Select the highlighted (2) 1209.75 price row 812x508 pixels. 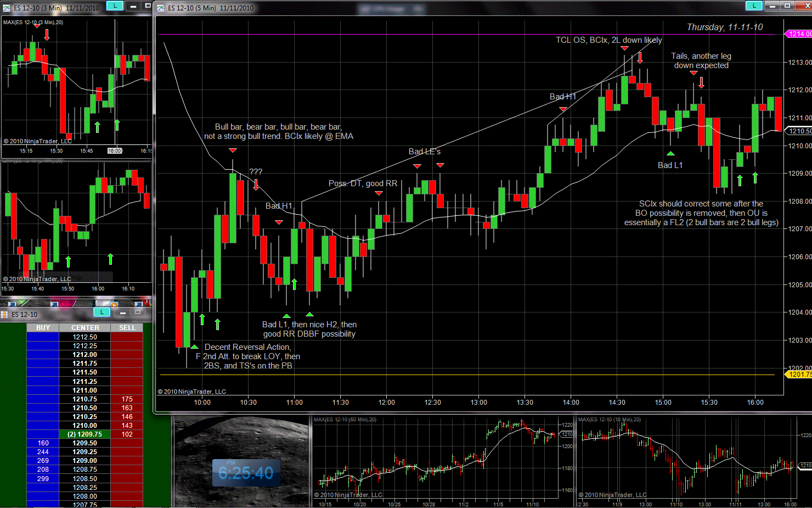tap(85, 434)
